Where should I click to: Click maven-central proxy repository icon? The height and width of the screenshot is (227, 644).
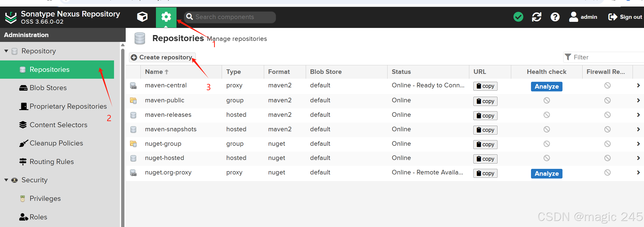[x=133, y=86]
